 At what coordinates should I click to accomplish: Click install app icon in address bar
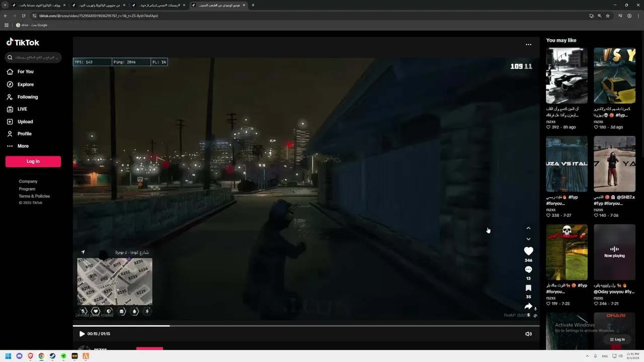[591, 16]
